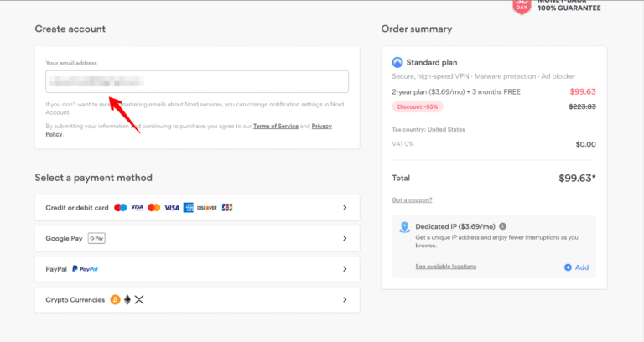Expand the Crypto Currencies payment option

tap(345, 299)
